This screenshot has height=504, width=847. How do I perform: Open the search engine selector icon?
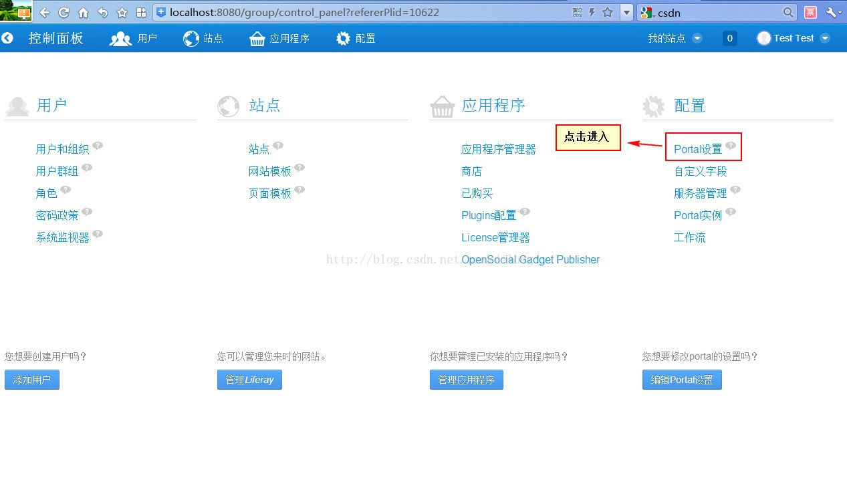coord(647,12)
